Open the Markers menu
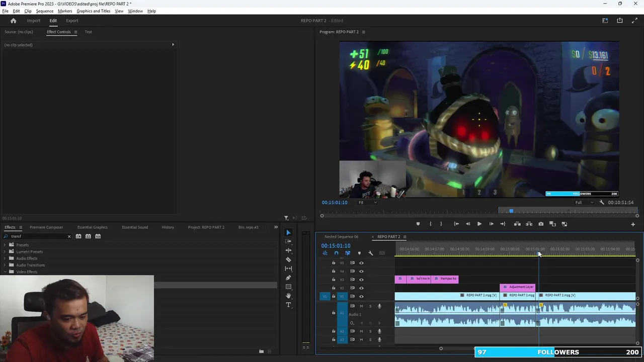Screen dimensions: 644x362 [65, 11]
